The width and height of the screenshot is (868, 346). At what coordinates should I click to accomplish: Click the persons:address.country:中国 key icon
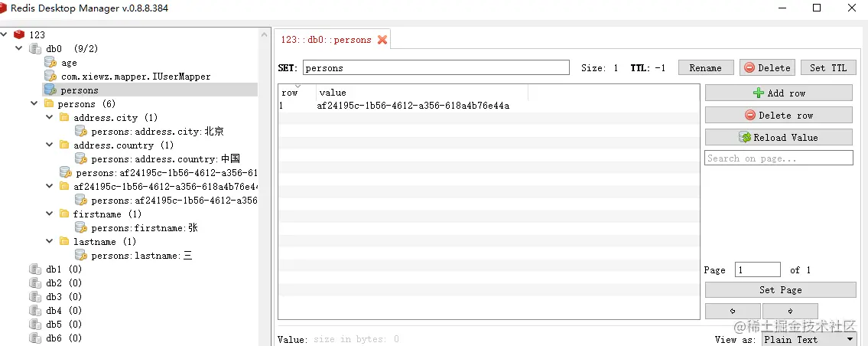pyautogui.click(x=81, y=158)
